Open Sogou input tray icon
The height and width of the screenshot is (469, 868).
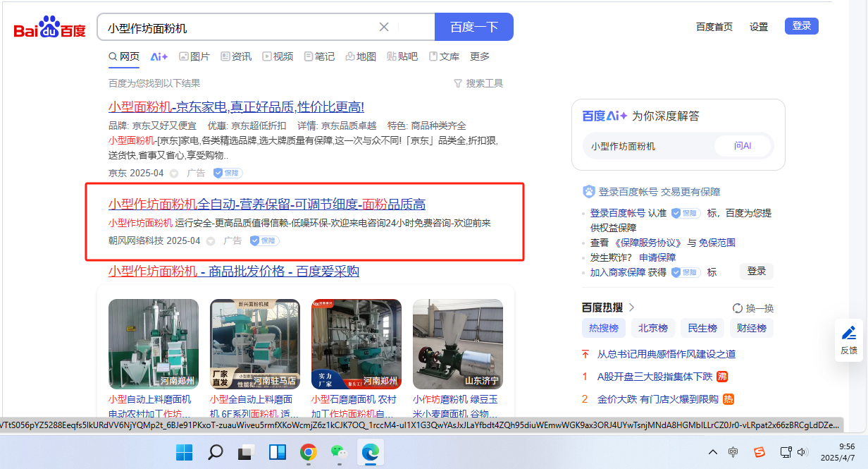coord(759,452)
